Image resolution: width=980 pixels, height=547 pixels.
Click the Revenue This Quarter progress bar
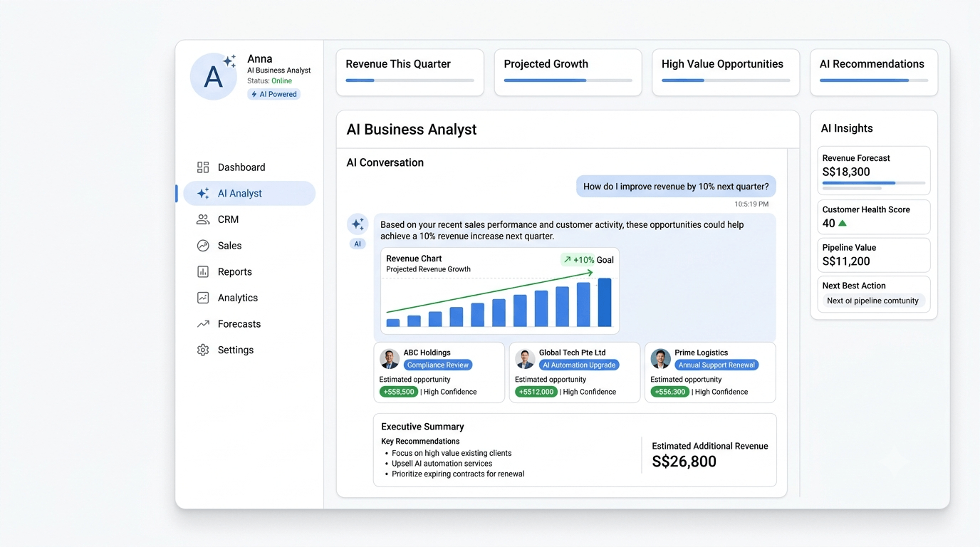point(410,80)
